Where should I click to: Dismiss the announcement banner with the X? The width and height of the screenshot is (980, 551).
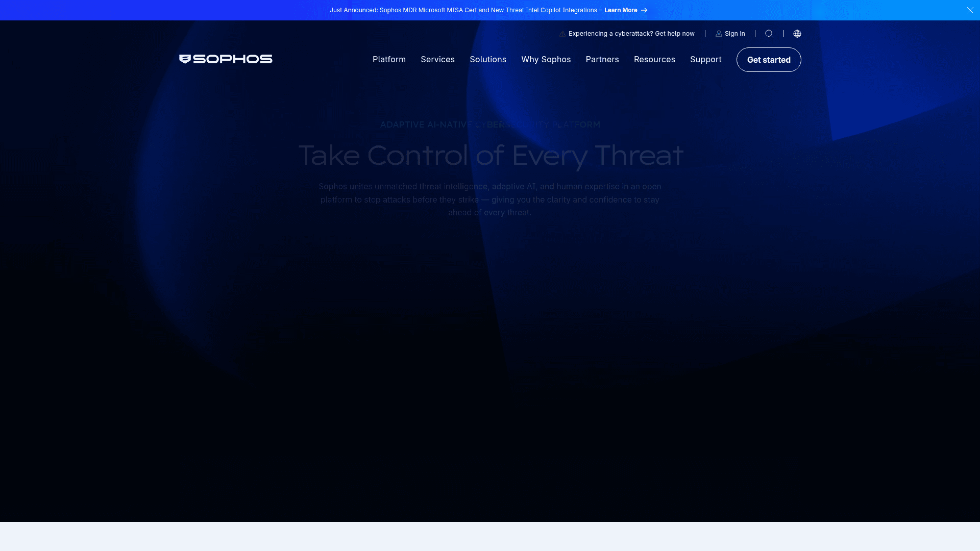click(x=970, y=10)
